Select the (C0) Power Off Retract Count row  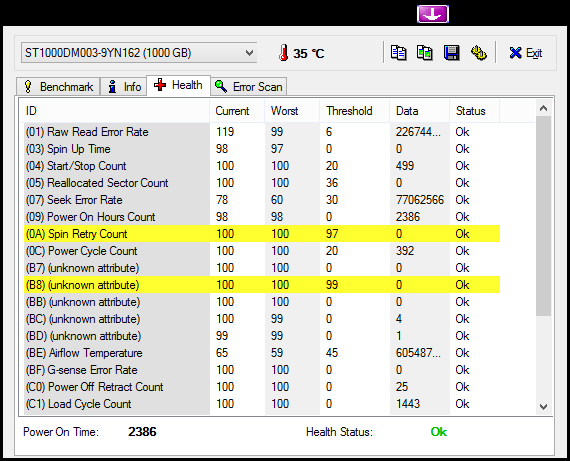(262, 387)
